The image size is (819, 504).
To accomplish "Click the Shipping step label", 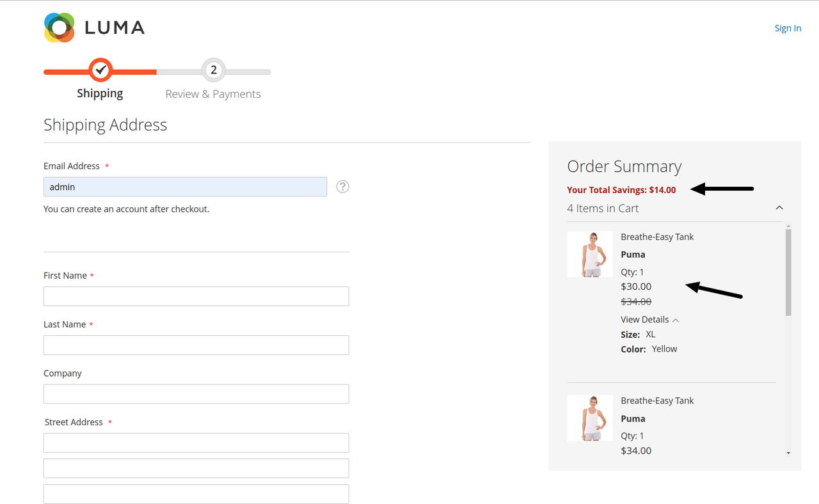I will tap(100, 93).
